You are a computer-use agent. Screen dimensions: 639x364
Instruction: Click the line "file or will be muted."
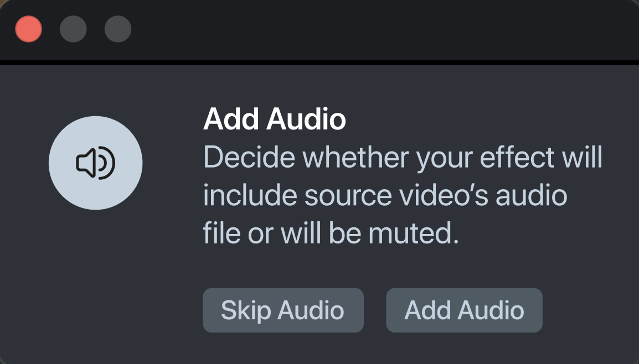point(331,233)
